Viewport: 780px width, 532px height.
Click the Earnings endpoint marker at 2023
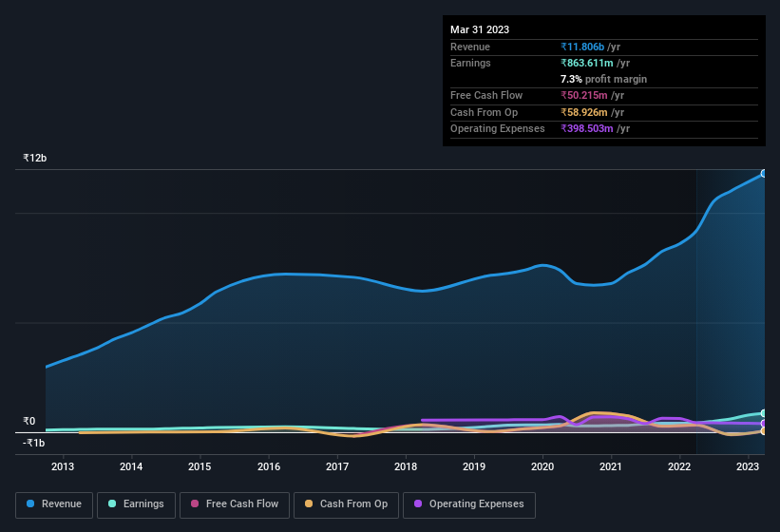point(764,413)
